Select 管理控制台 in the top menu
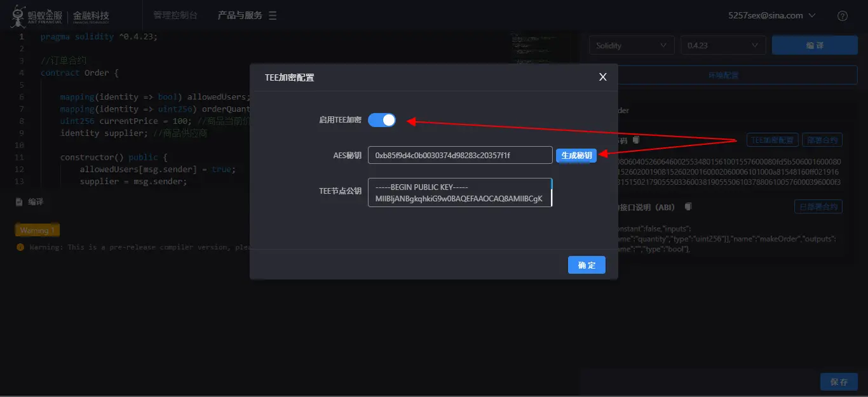Viewport: 868px width, 397px height. pyautogui.click(x=175, y=15)
